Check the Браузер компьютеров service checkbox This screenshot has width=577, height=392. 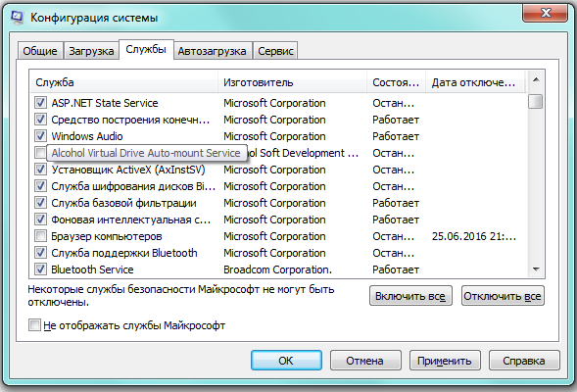pos(40,235)
